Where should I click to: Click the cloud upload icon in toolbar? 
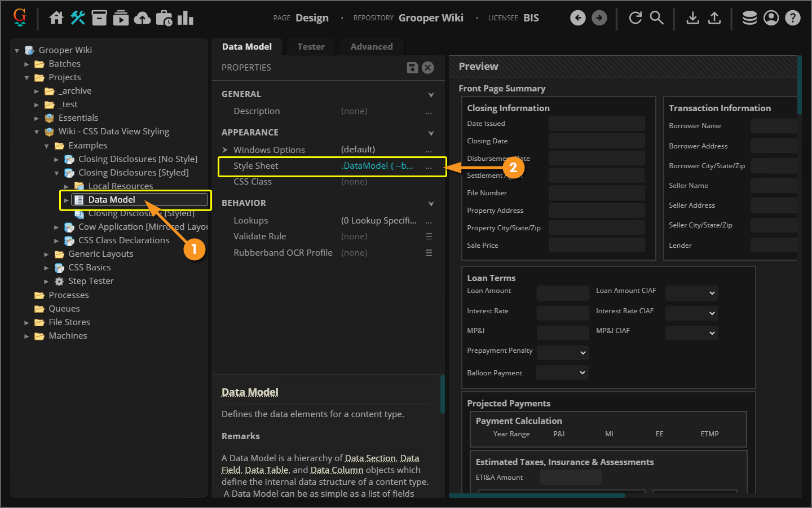click(142, 18)
